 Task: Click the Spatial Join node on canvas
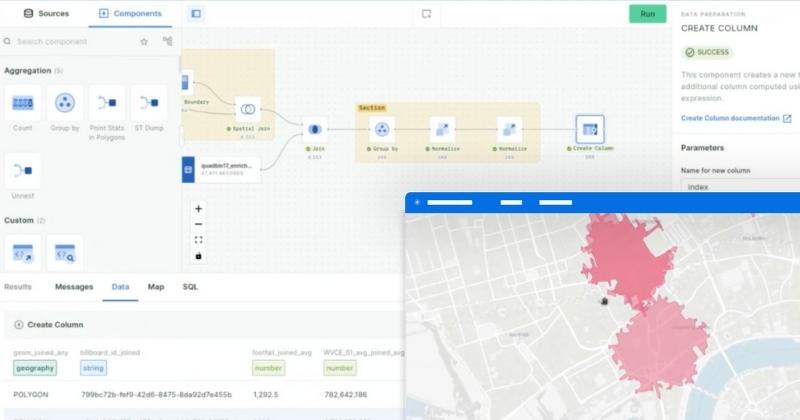[x=248, y=110]
